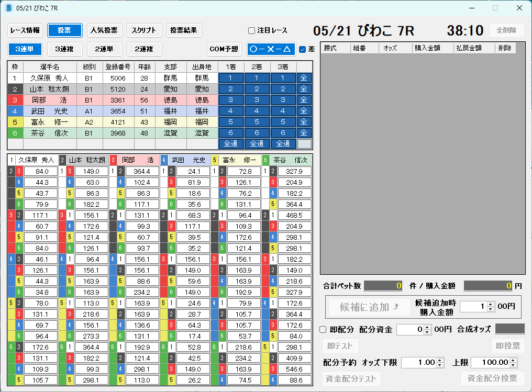The height and width of the screenshot is (392, 532).
Task: Check the 即配分 checkbox
Action: click(x=323, y=329)
